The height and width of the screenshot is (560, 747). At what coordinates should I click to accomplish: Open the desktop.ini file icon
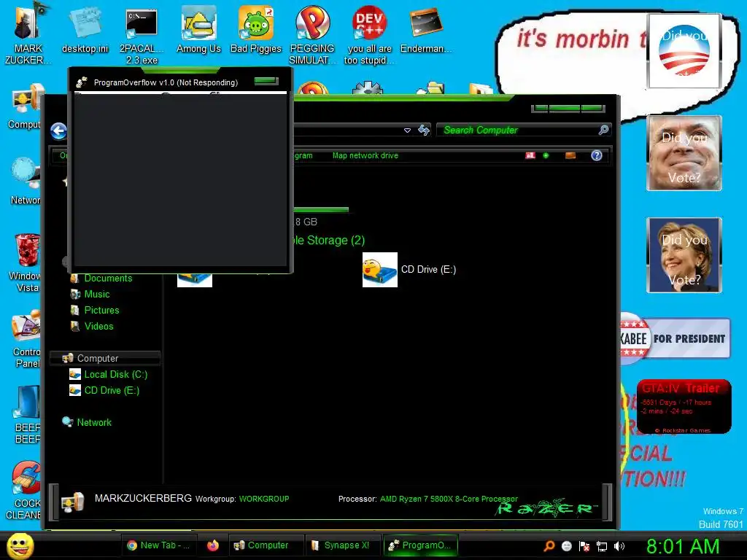click(85, 29)
